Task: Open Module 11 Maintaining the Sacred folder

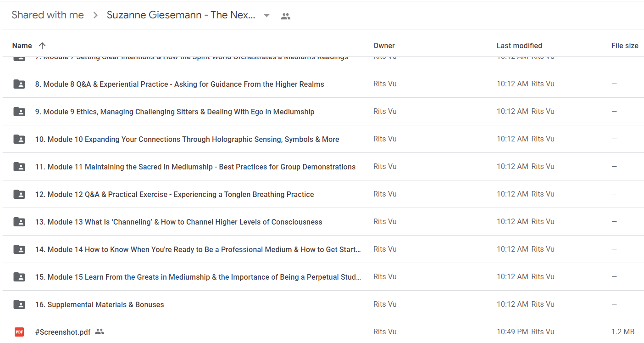Action: click(195, 167)
